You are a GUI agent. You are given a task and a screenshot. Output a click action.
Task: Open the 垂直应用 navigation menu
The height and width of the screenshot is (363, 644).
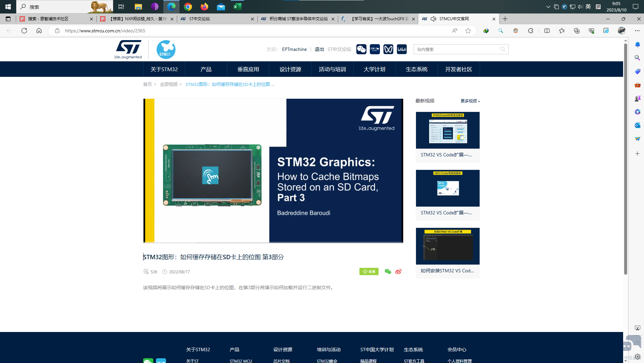(x=248, y=69)
